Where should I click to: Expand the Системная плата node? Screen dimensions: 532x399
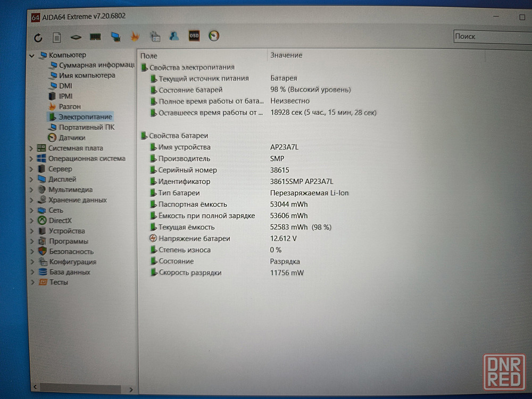[31, 148]
